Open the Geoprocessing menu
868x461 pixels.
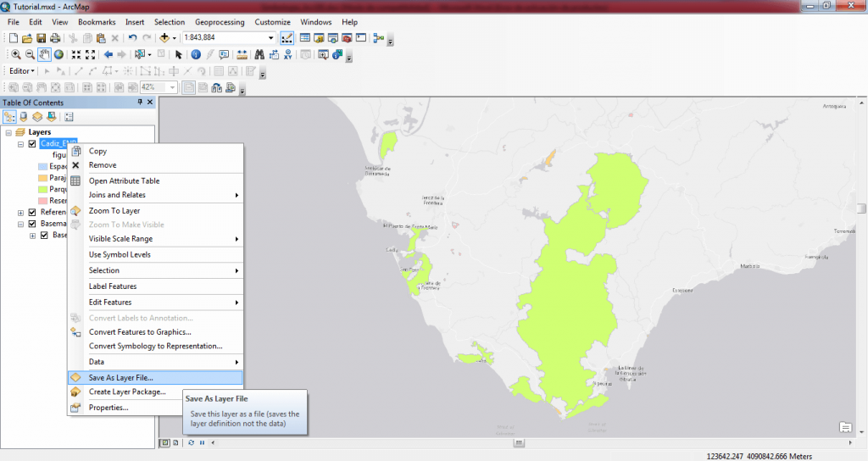[220, 21]
